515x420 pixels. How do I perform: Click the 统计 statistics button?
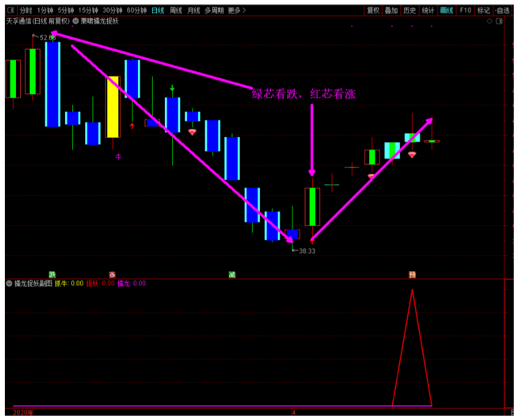coord(428,10)
